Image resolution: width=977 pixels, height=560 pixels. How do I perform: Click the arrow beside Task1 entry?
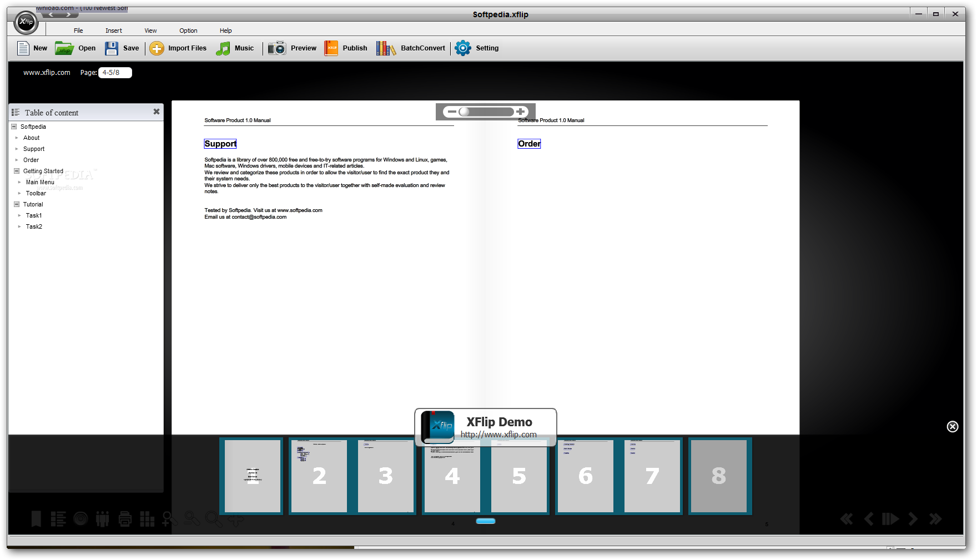coord(19,215)
